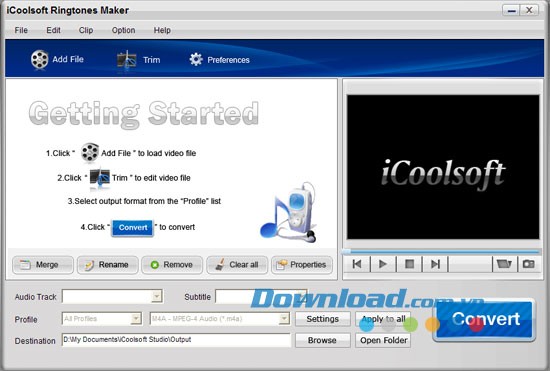Open the Help menu

click(162, 30)
